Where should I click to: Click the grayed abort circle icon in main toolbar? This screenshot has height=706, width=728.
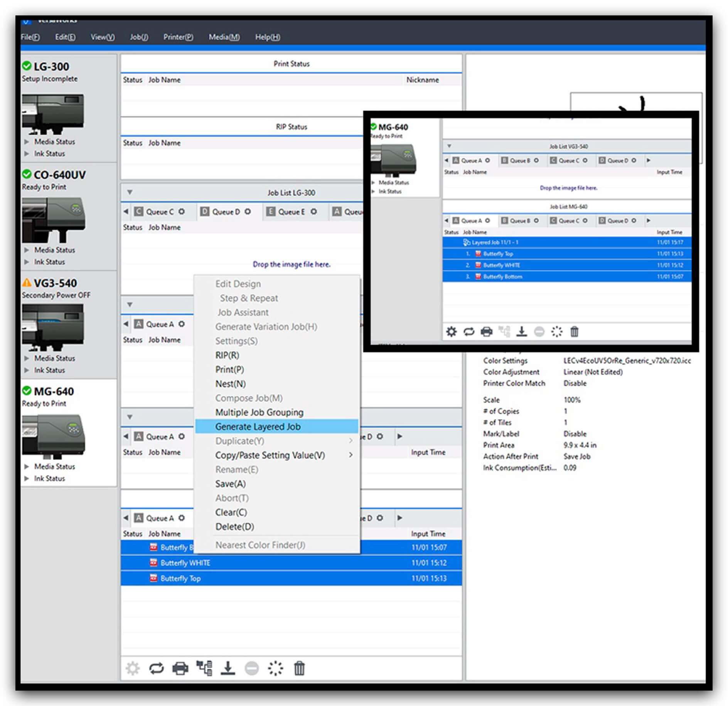tap(252, 668)
